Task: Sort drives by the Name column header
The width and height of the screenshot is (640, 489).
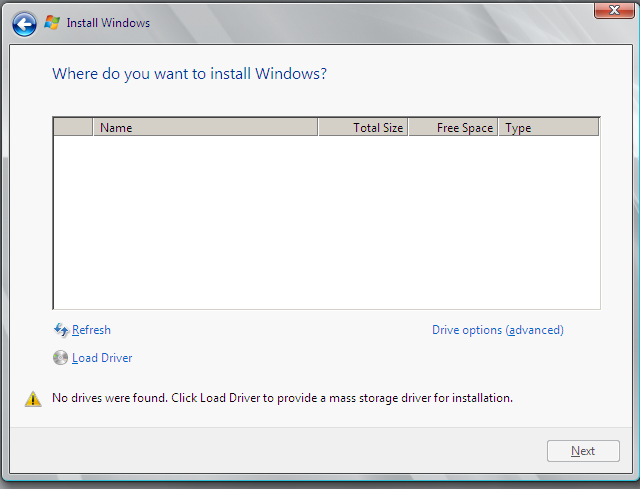Action: (x=205, y=127)
